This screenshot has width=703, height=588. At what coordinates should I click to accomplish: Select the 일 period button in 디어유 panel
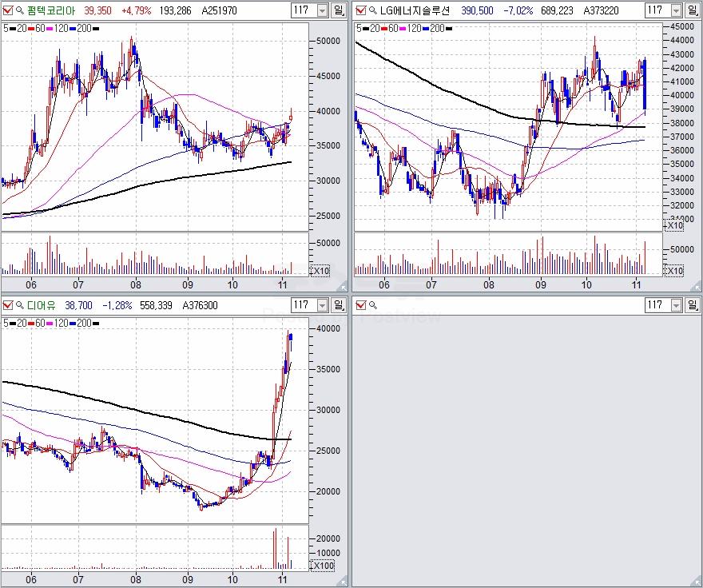coord(339,305)
